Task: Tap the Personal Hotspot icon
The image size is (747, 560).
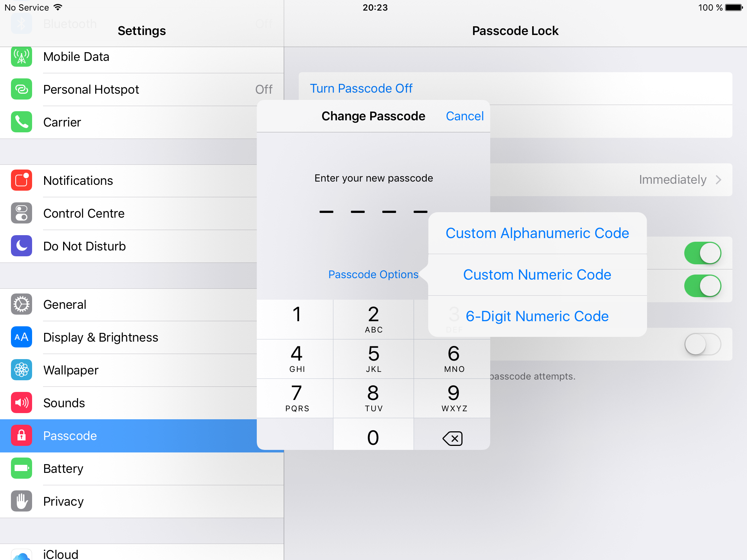Action: pos(21,89)
